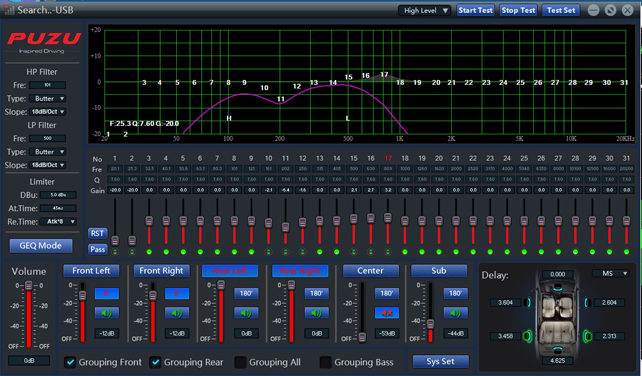The height and width of the screenshot is (376, 642).
Task: Click the subwoofer icon at car rear
Action: 557,349
